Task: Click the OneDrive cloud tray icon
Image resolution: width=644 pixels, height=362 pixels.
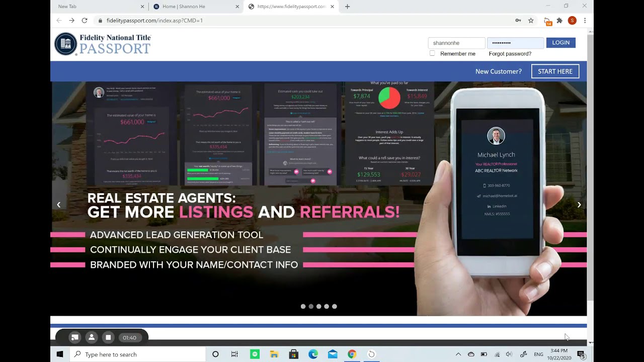Action: (471, 354)
